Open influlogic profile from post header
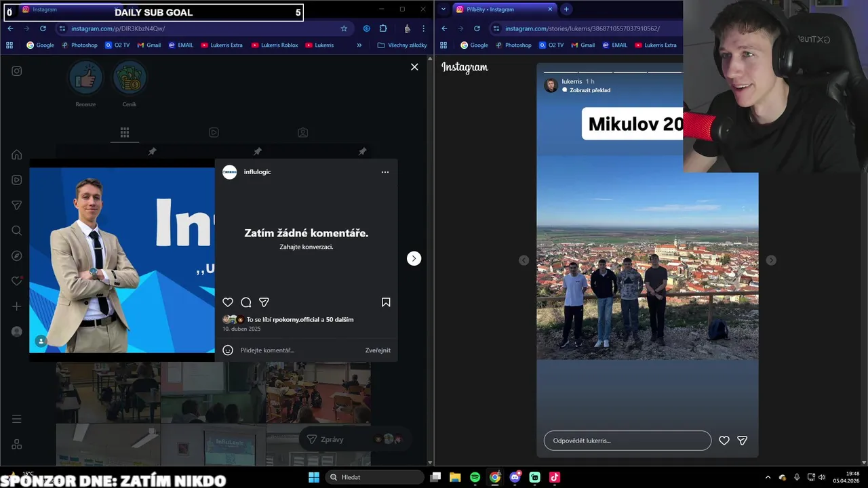 pos(258,172)
